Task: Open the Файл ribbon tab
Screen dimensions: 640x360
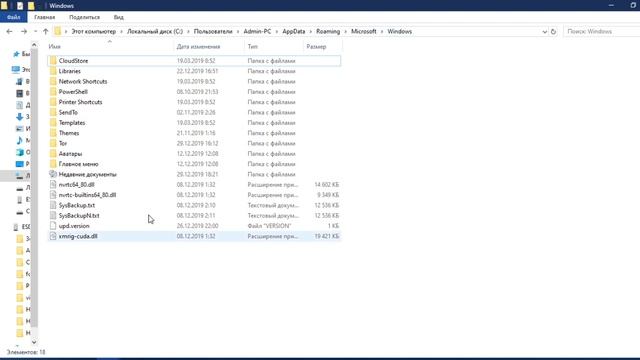Action: [13, 17]
